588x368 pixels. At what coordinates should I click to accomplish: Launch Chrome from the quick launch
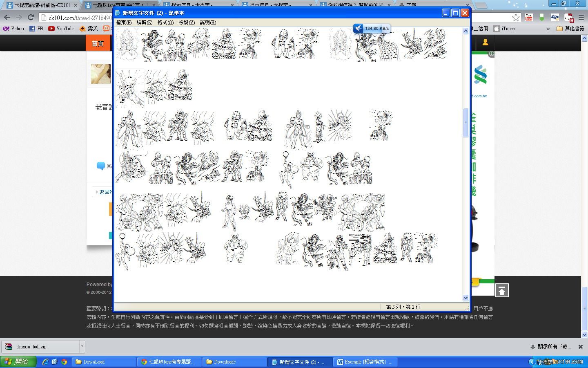64,361
